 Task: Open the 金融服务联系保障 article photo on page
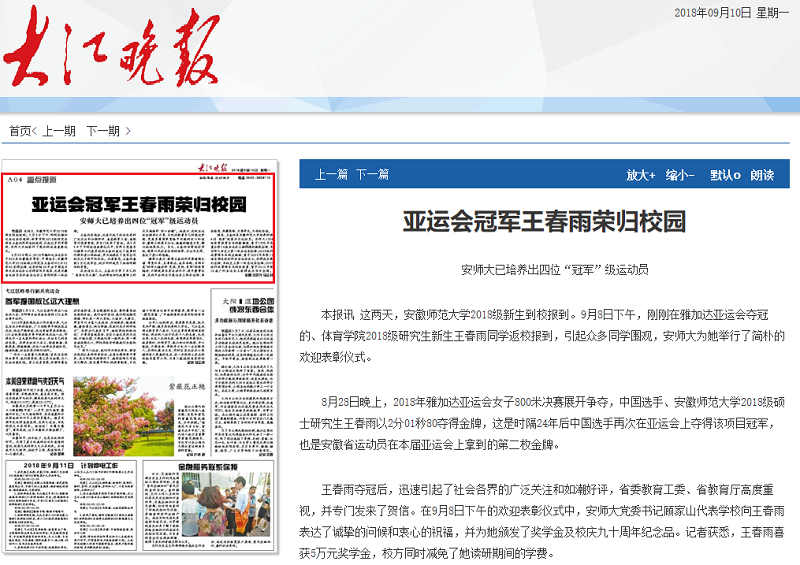[x=226, y=504]
